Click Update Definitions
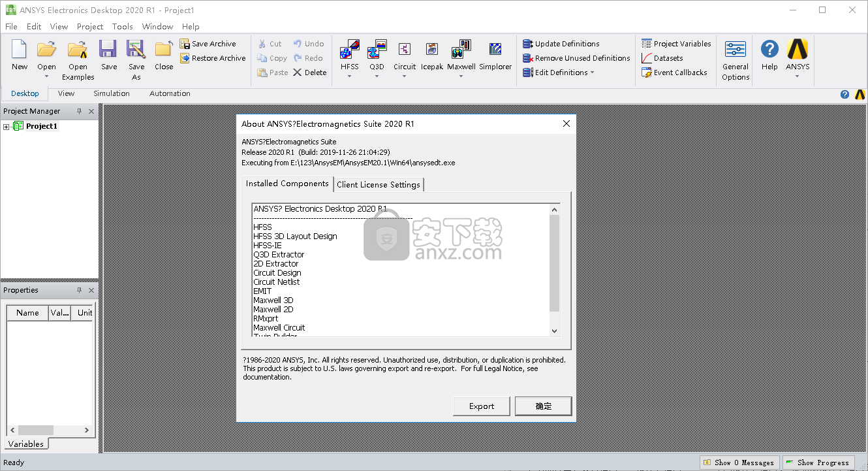The width and height of the screenshot is (868, 471). coord(561,44)
